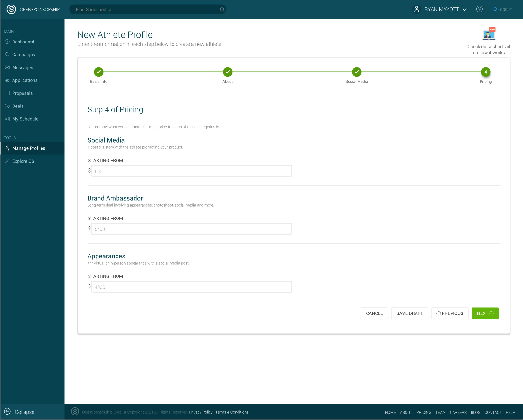Open Proposals in sidebar
Viewport: 523px width, 420px height.
pos(32,93)
